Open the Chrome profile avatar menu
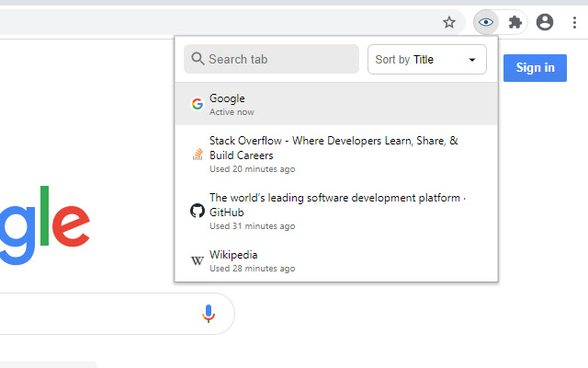588x368 pixels. [x=545, y=22]
